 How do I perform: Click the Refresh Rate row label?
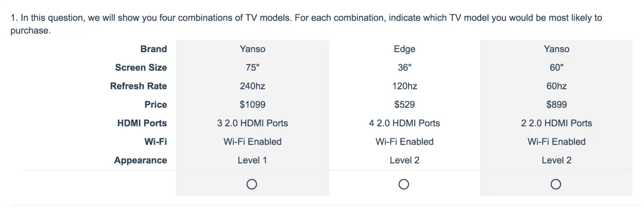[138, 86]
